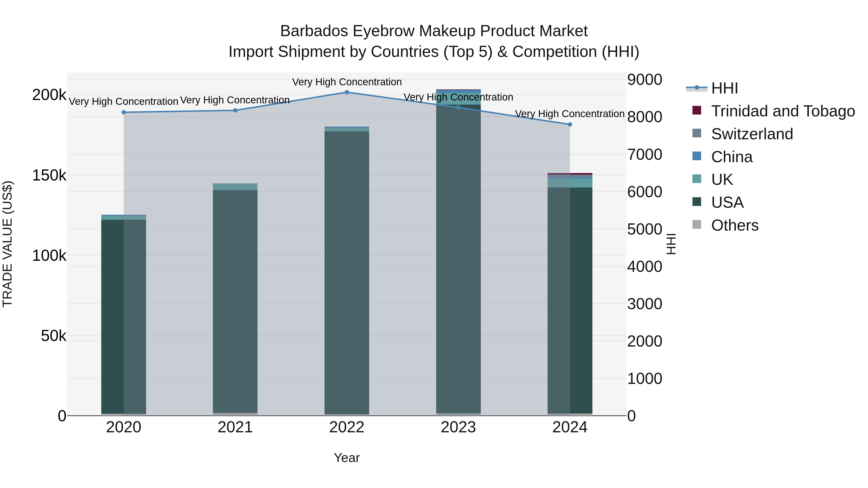Click the 2020 Very High Concentration annotation

tap(124, 101)
